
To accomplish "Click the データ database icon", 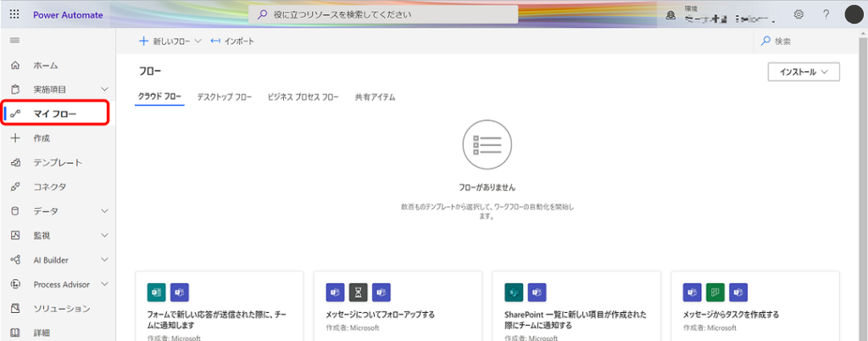I will click(15, 211).
